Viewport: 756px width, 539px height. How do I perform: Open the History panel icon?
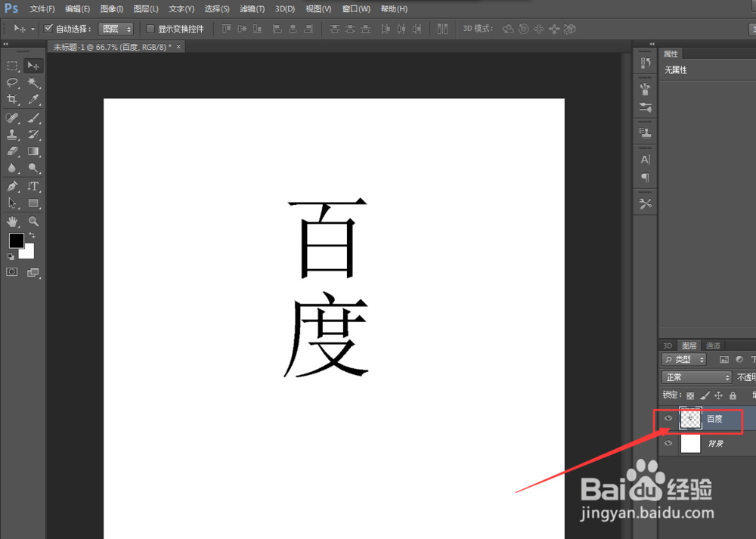(x=645, y=64)
